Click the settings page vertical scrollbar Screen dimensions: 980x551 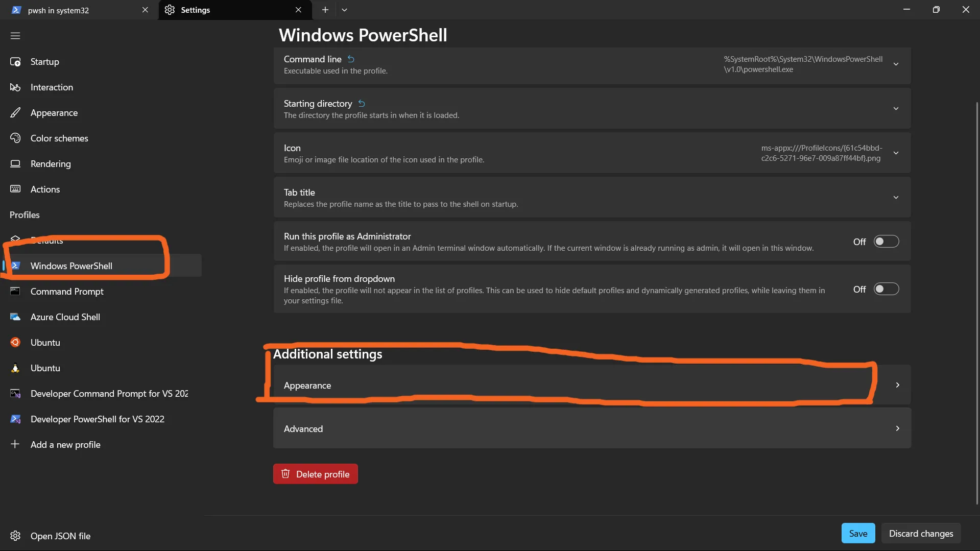pos(977,302)
